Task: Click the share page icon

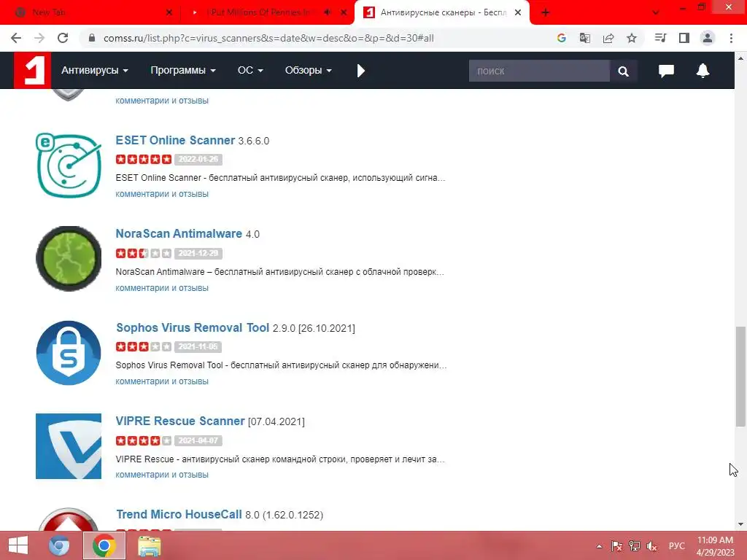Action: (608, 38)
